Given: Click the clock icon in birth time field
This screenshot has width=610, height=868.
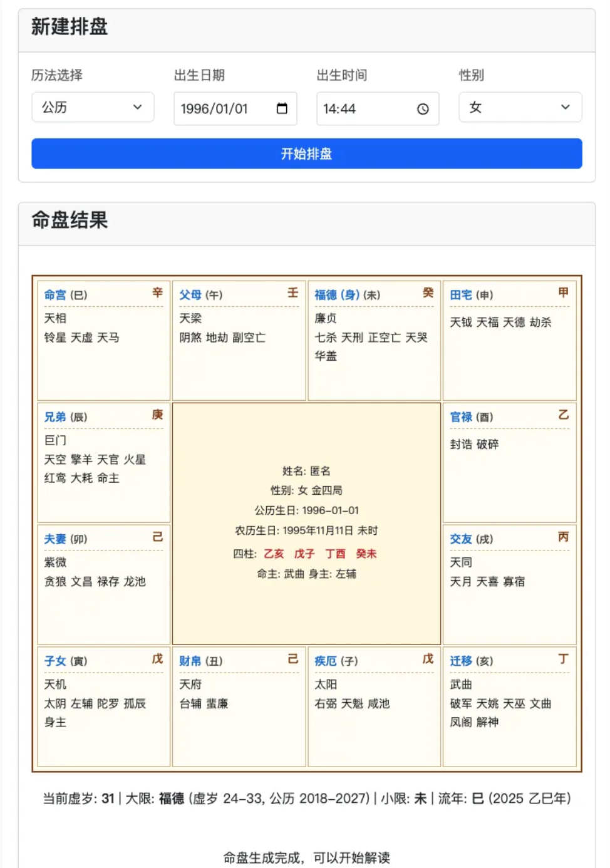Looking at the screenshot, I should [423, 109].
